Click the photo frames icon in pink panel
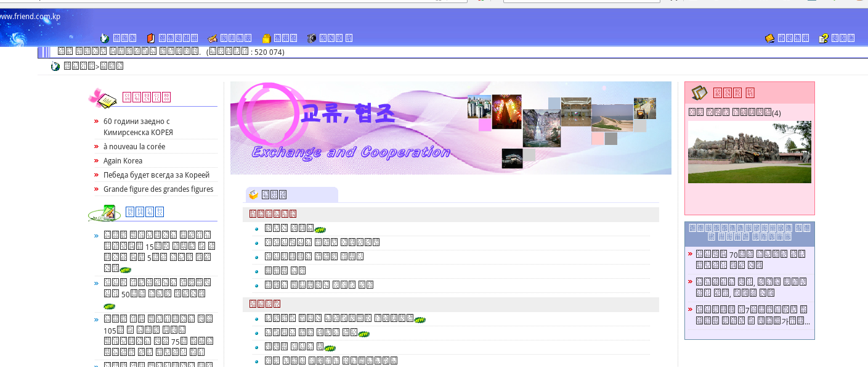The height and width of the screenshot is (367, 868). [x=699, y=93]
